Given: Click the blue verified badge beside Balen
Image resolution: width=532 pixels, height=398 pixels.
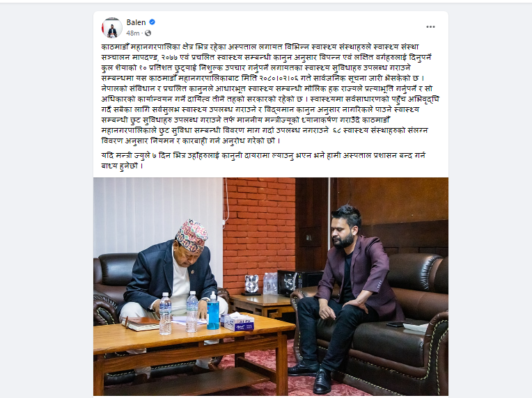Looking at the screenshot, I should click(152, 22).
